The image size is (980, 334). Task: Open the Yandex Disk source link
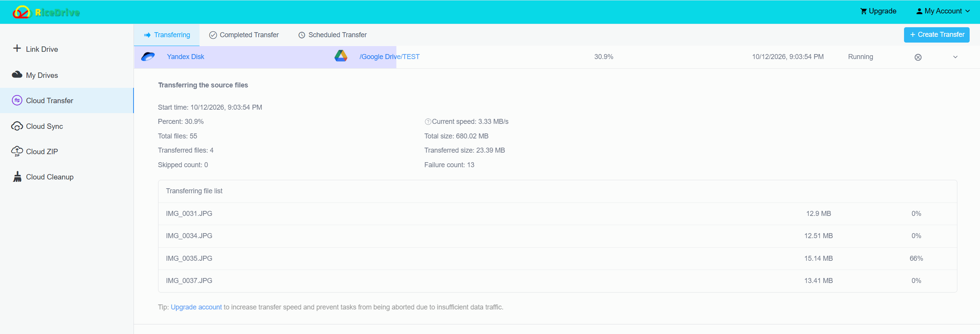tap(185, 57)
